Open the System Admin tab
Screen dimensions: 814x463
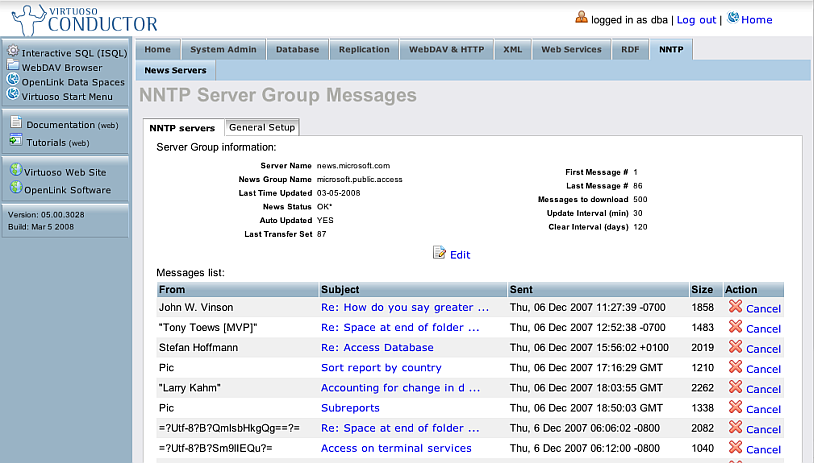coord(223,49)
